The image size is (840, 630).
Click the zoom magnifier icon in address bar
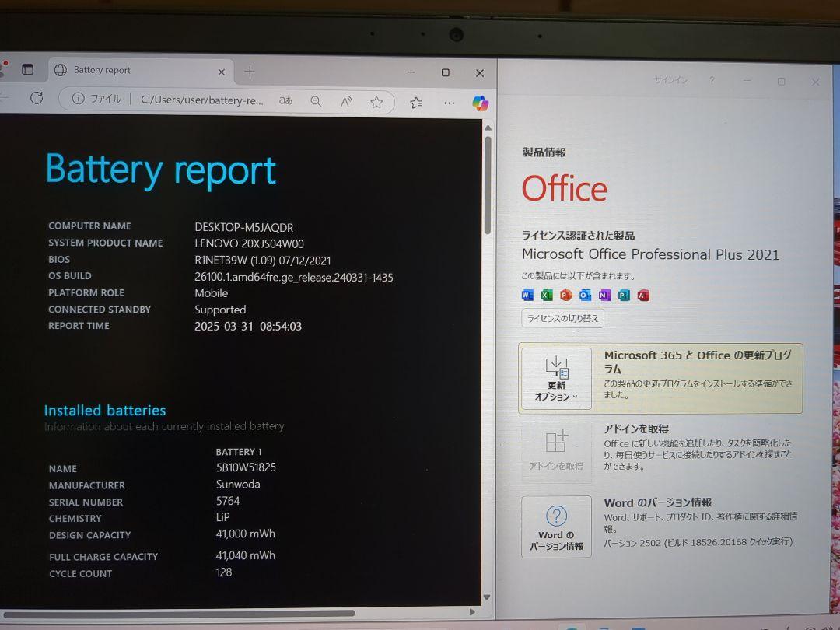(316, 100)
